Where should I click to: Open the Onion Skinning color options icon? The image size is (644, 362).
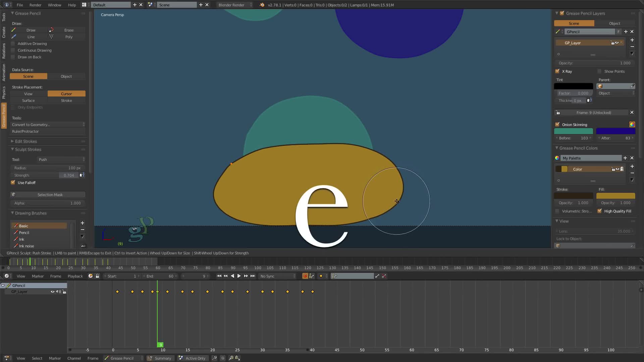pos(632,124)
